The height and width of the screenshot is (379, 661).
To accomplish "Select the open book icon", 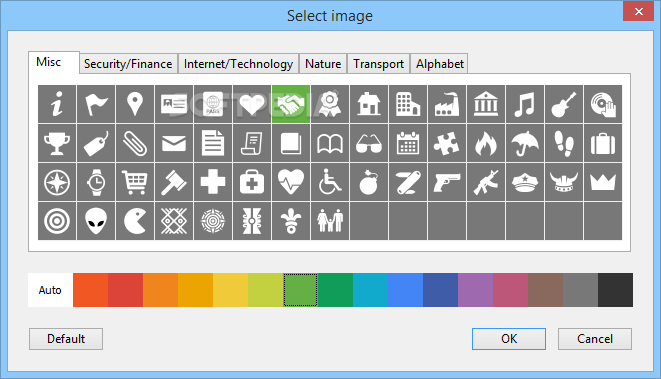I will [330, 143].
